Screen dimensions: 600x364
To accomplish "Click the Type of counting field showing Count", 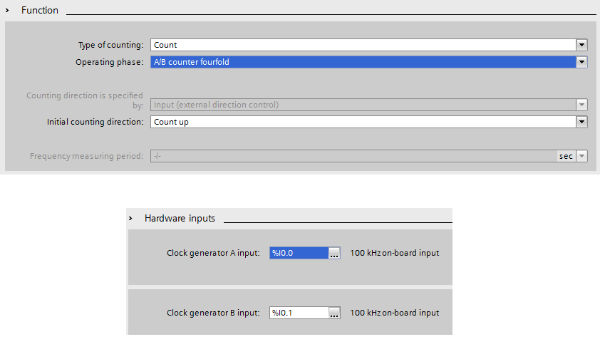I will tap(363, 45).
